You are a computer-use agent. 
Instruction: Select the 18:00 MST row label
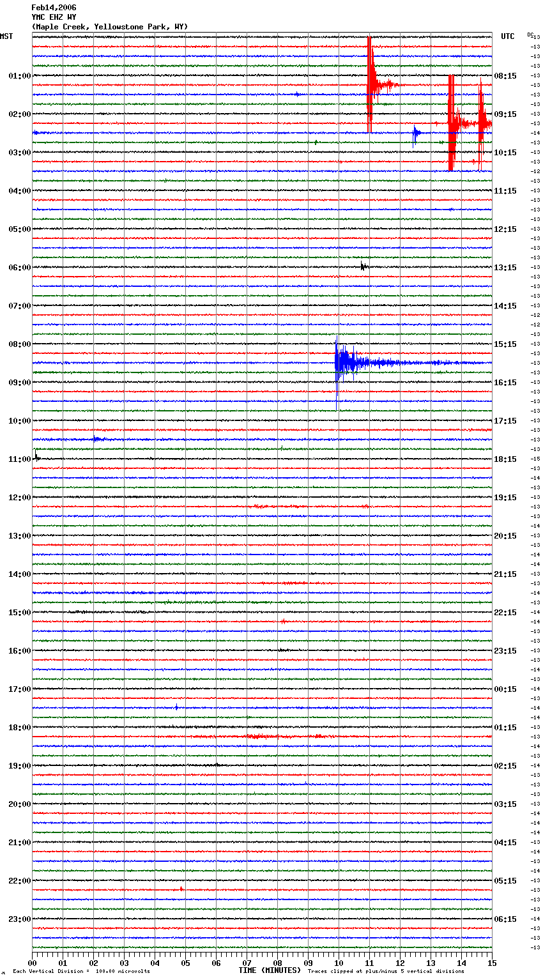pyautogui.click(x=19, y=728)
